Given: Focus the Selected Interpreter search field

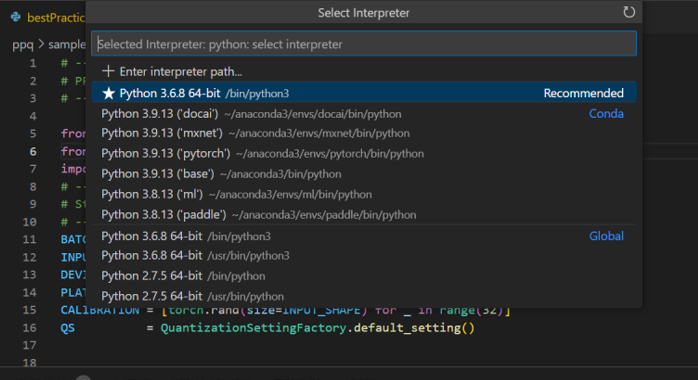Looking at the screenshot, I should click(x=364, y=44).
